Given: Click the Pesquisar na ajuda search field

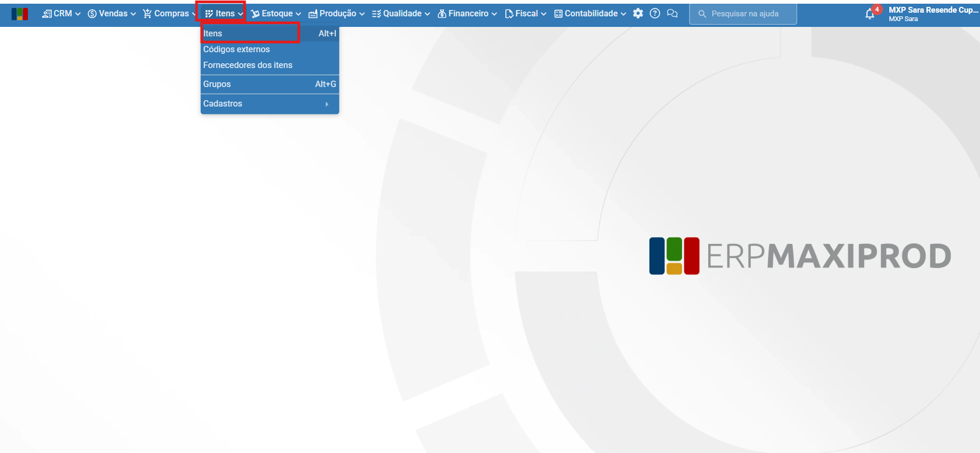Looking at the screenshot, I should click(743, 14).
